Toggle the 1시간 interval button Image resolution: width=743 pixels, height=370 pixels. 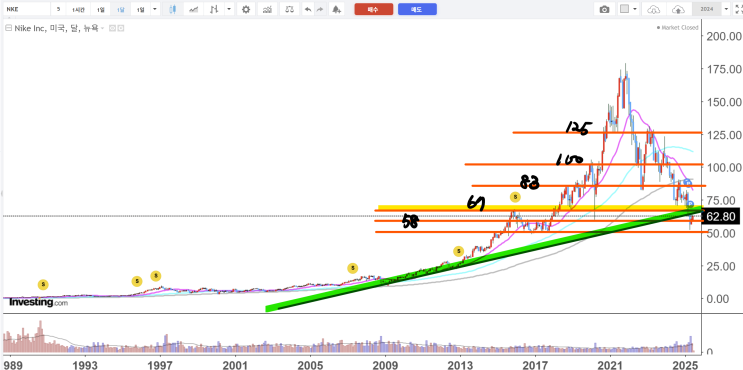pyautogui.click(x=78, y=9)
